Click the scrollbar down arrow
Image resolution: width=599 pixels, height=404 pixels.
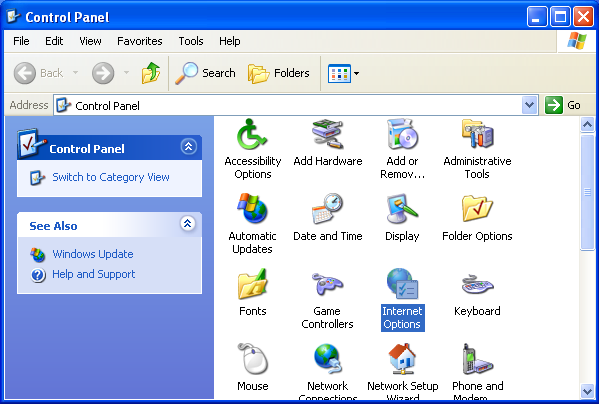(x=587, y=391)
